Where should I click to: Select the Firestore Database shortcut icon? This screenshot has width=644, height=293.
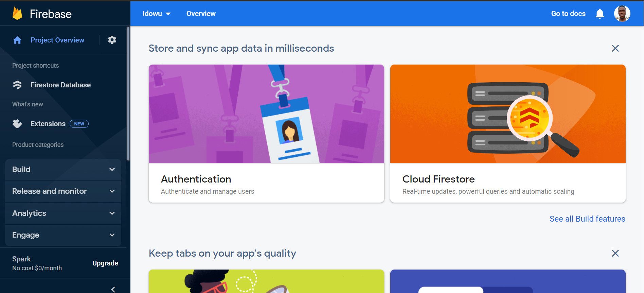click(17, 85)
